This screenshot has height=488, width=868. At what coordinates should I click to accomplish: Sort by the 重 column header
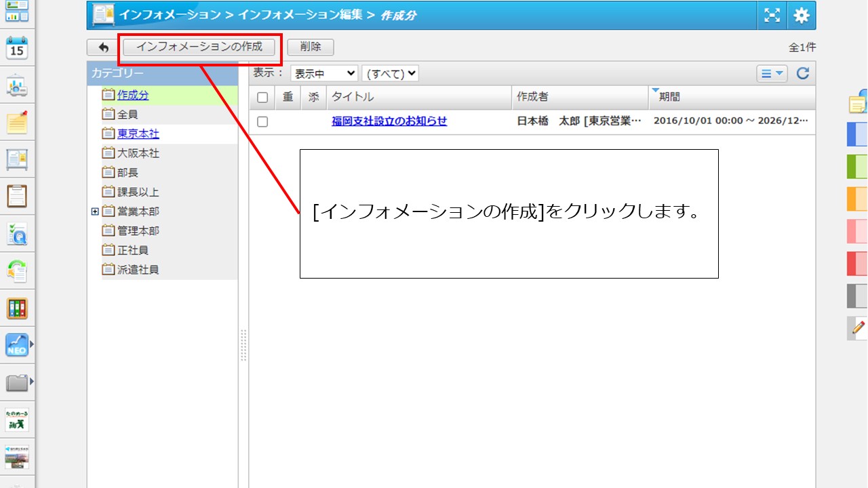coord(288,97)
